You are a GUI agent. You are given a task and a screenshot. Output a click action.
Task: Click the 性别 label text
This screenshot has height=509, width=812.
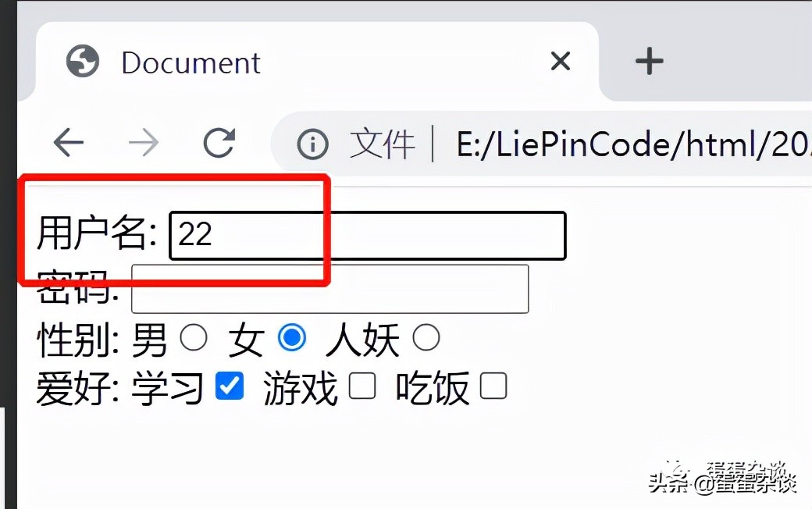(78, 340)
